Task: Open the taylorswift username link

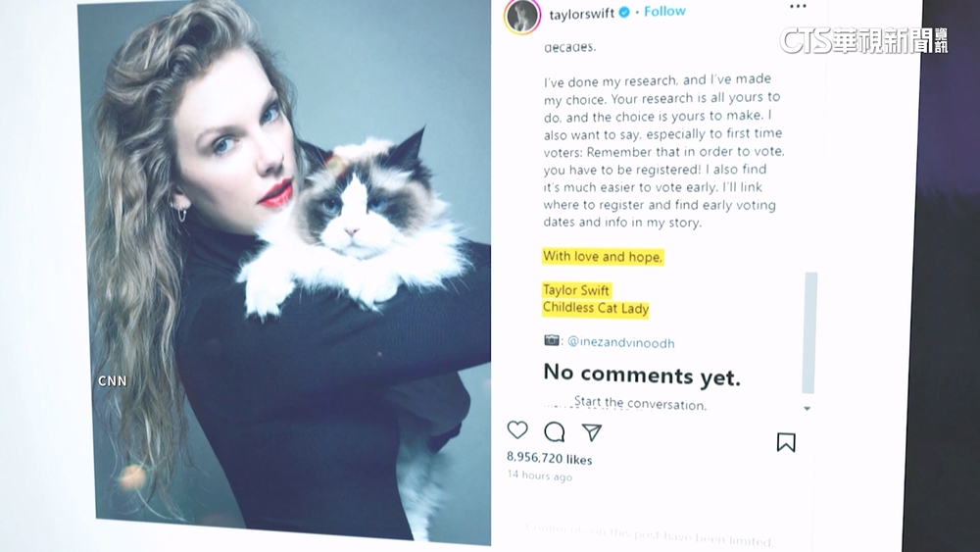Action: click(581, 14)
